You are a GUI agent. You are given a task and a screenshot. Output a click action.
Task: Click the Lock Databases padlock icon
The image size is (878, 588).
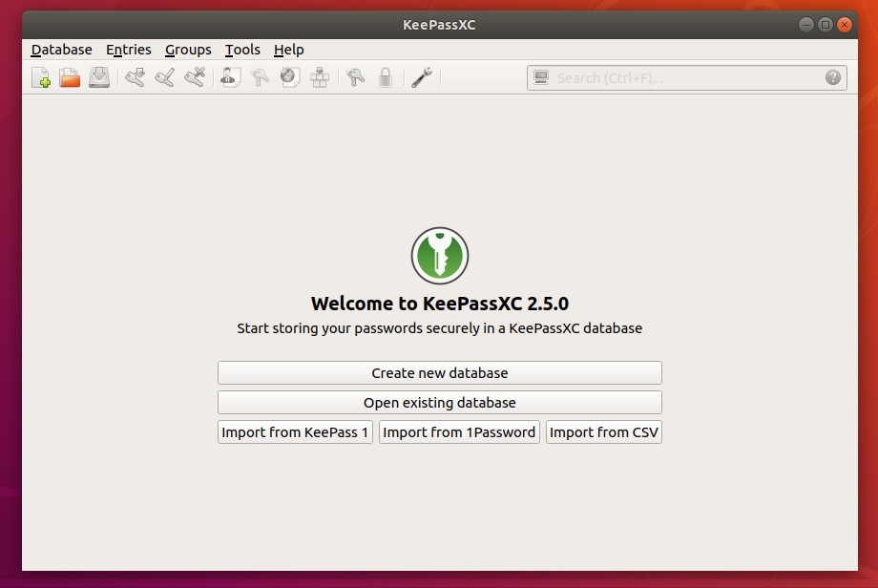click(386, 77)
